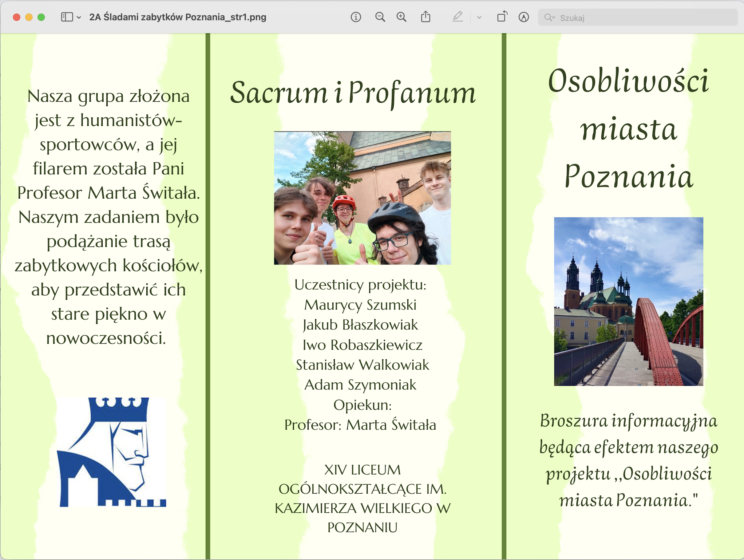Expand the sidebar view options chevron
This screenshot has height=560, width=744.
tap(79, 18)
